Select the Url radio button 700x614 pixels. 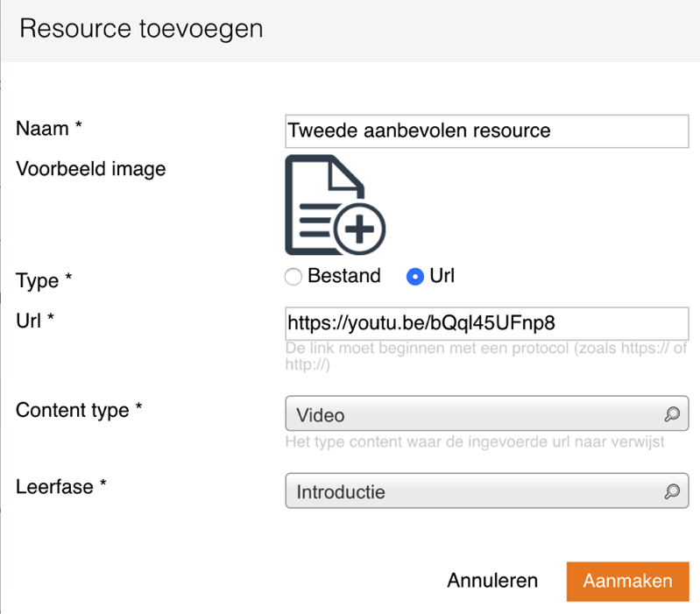coord(414,276)
